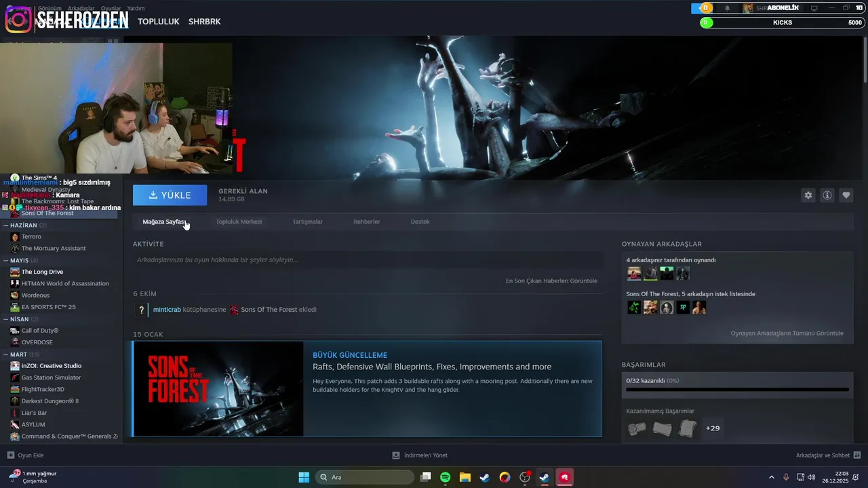This screenshot has height=488, width=868.
Task: Click the plus icon beside Oyun Ekle
Action: coord(10,455)
